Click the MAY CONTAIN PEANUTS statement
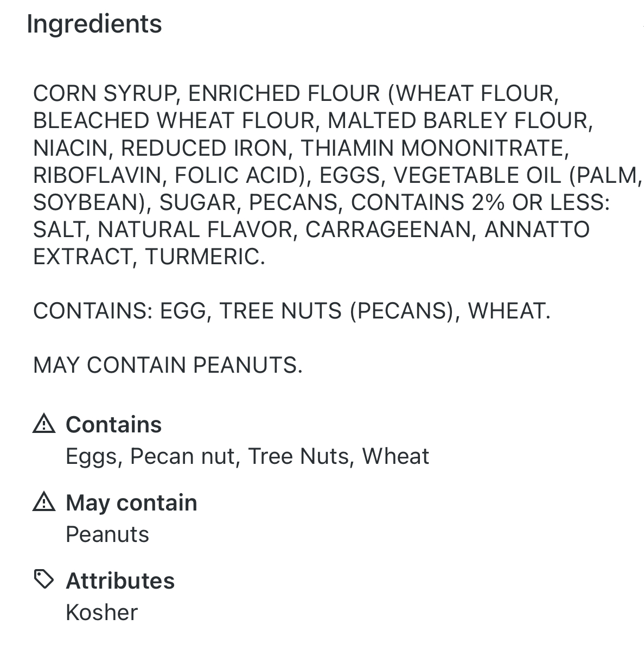The width and height of the screenshot is (644, 657). 168,365
